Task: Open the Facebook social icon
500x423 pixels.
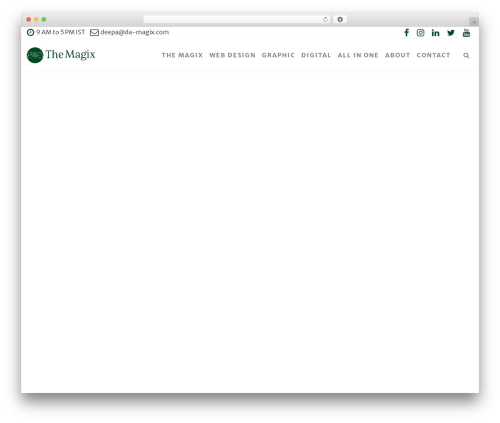Action: [406, 33]
